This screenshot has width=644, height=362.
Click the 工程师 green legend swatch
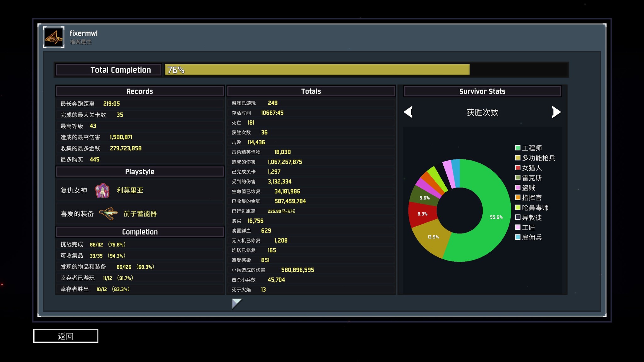518,148
